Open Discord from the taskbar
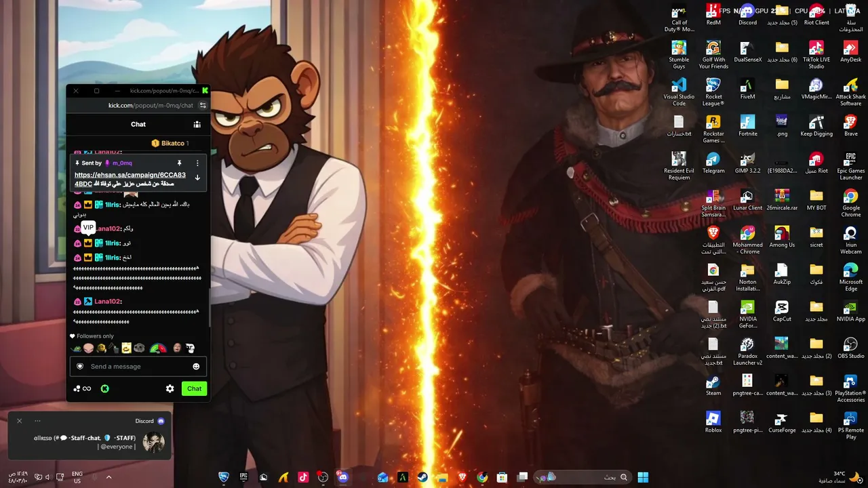Screen dimensions: 868x488 [x=342, y=477]
